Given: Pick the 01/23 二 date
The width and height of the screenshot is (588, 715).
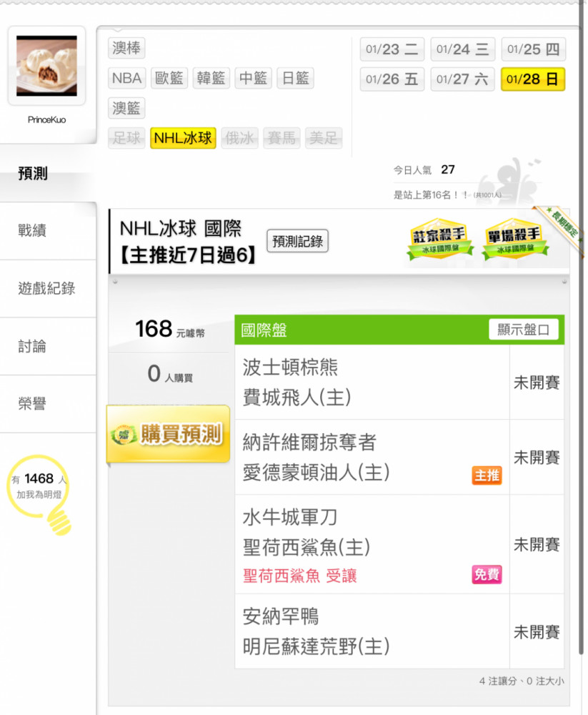Looking at the screenshot, I should pos(392,49).
